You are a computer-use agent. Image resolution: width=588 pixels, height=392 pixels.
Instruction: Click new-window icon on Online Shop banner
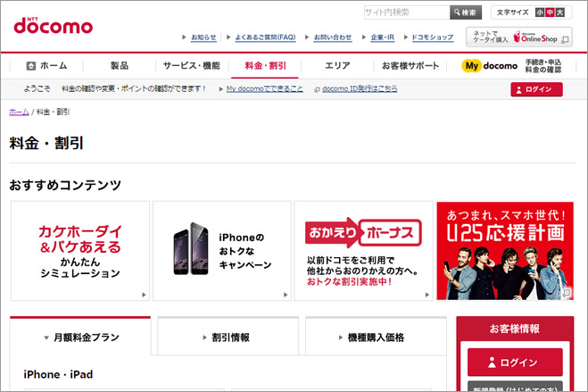tap(565, 39)
